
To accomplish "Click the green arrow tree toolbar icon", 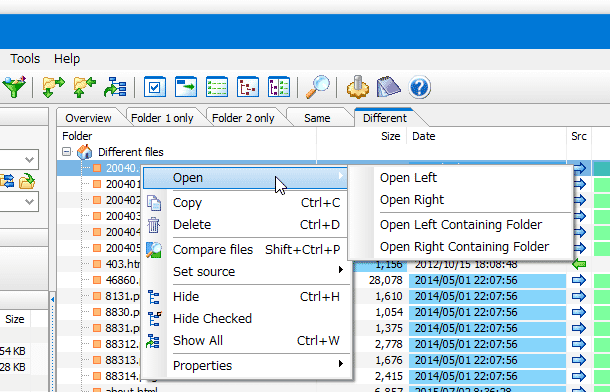I will (116, 87).
